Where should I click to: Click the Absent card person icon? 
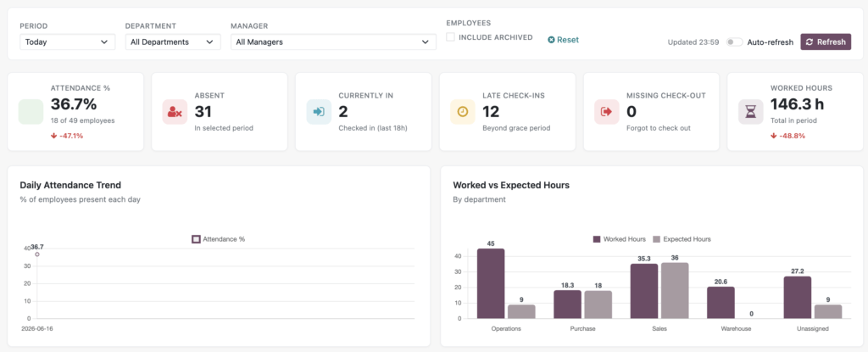(175, 112)
